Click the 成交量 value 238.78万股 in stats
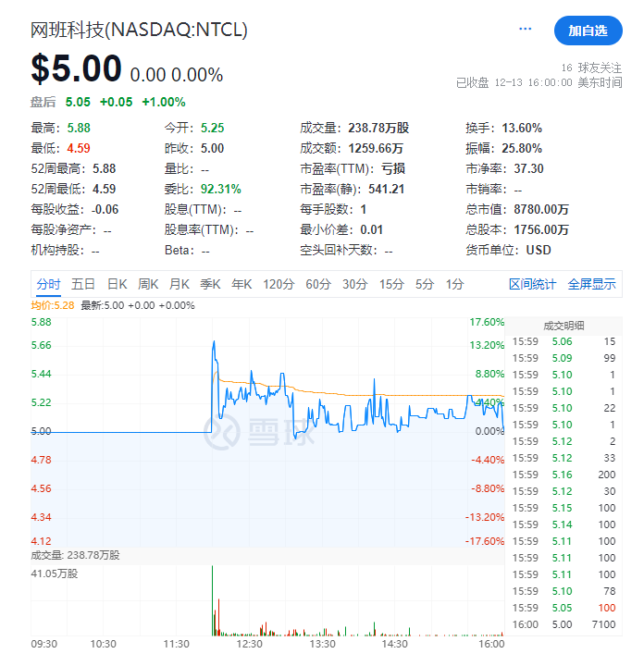This screenshot has height=666, width=644. tap(378, 128)
